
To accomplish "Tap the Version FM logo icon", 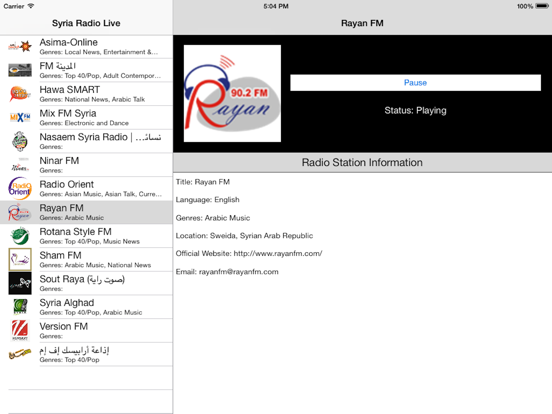I will pos(20,330).
